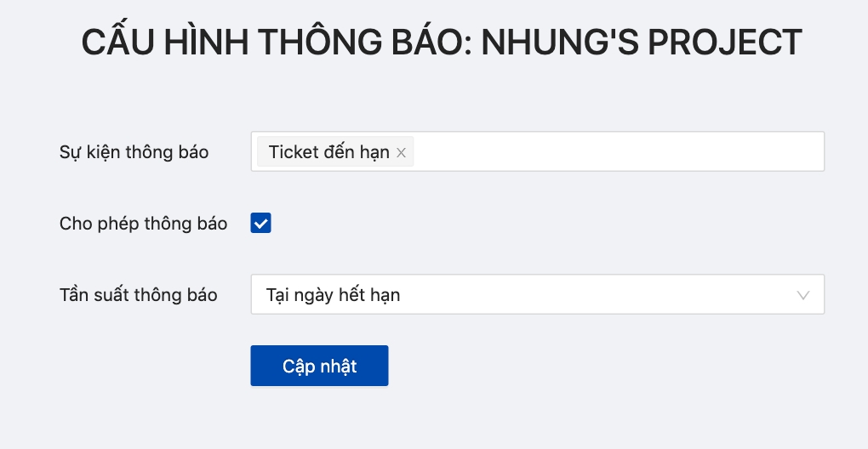Uncheck the "Cho phép thông báo" checkbox
This screenshot has width=868, height=449.
coord(260,224)
